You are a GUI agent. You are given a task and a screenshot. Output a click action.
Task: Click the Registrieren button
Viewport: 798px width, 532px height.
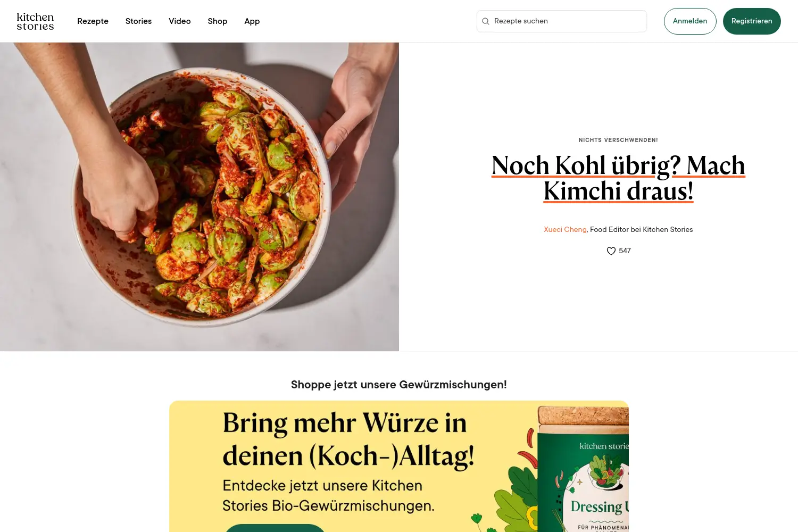point(752,21)
